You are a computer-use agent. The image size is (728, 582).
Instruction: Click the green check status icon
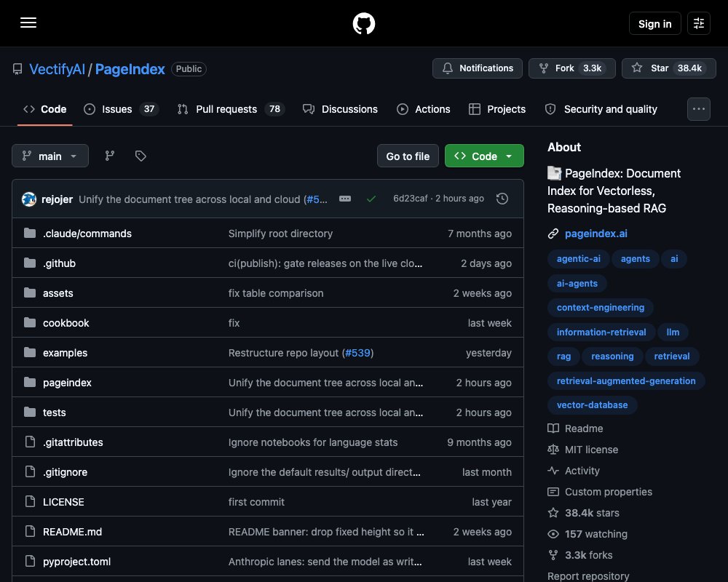371,199
